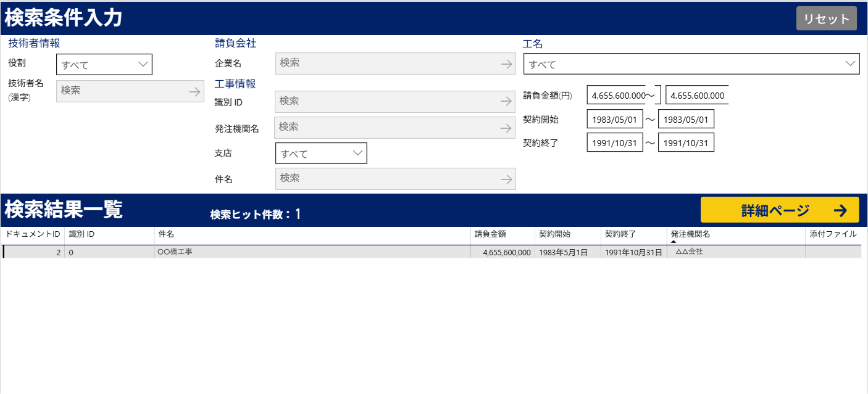This screenshot has width=868, height=394.
Task: Click arrow icon in 技術者名 search box
Action: [x=194, y=91]
